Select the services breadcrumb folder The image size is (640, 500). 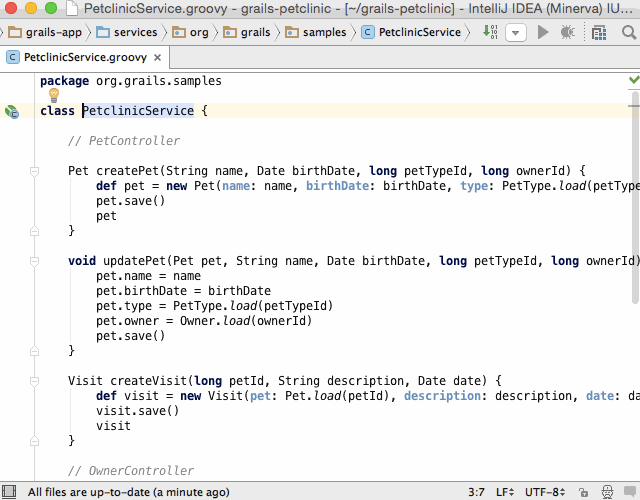coord(127,32)
